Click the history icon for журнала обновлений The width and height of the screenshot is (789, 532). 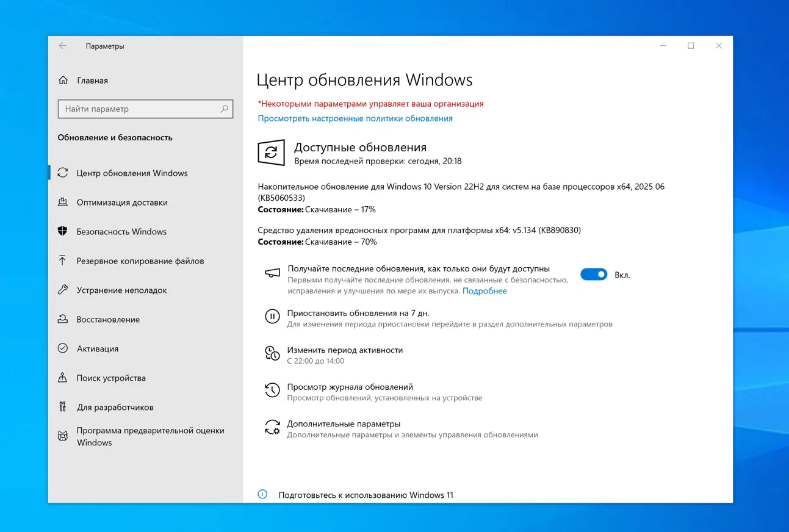[x=272, y=390]
